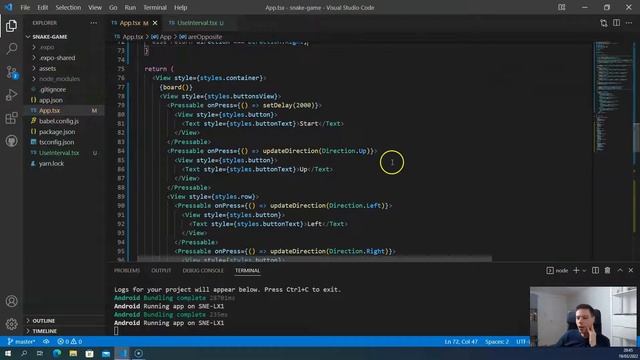Open the GitHub view in activity bar
640x360 pixels.
point(11,141)
